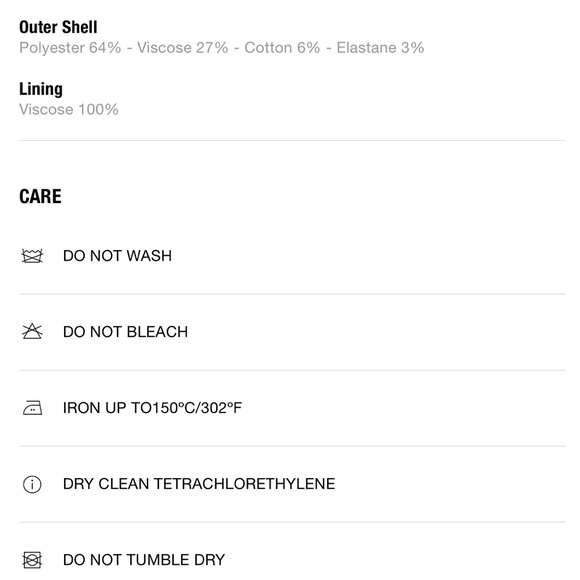Click the word TETRACHLORETHYLENE
Screen dimensions: 580x580
click(245, 484)
